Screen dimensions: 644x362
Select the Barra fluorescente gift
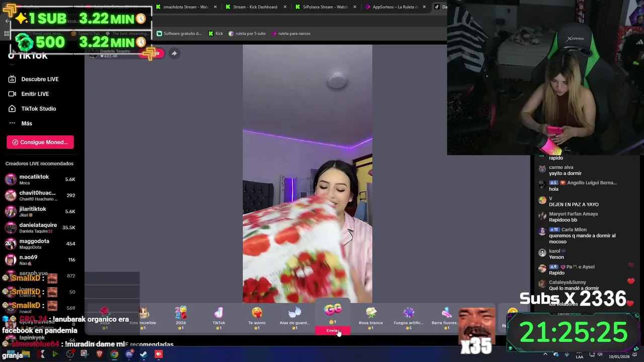446,318
